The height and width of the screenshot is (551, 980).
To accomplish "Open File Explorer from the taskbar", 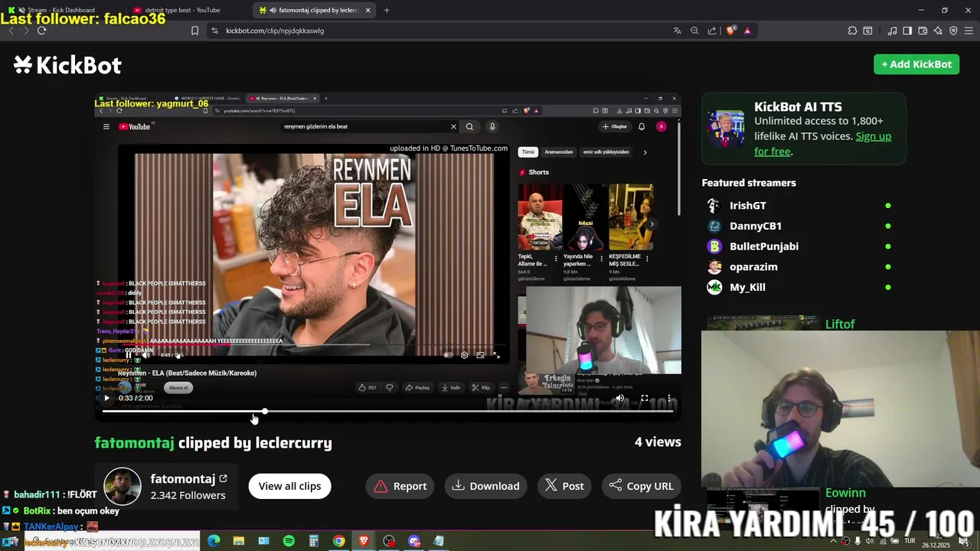I will coord(239,541).
